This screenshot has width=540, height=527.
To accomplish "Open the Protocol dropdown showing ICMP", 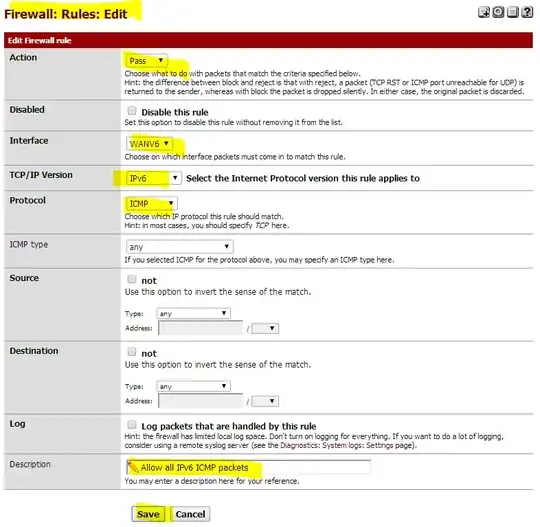I will pos(152,204).
